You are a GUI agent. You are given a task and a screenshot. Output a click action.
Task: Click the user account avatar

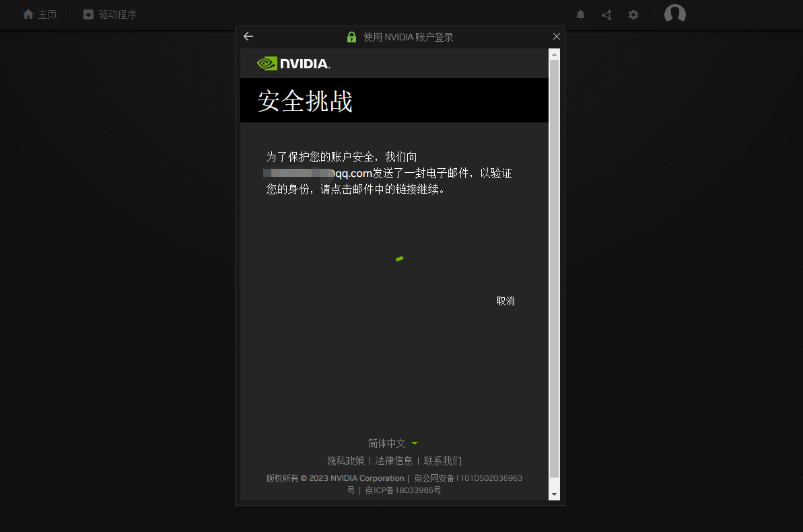674,13
